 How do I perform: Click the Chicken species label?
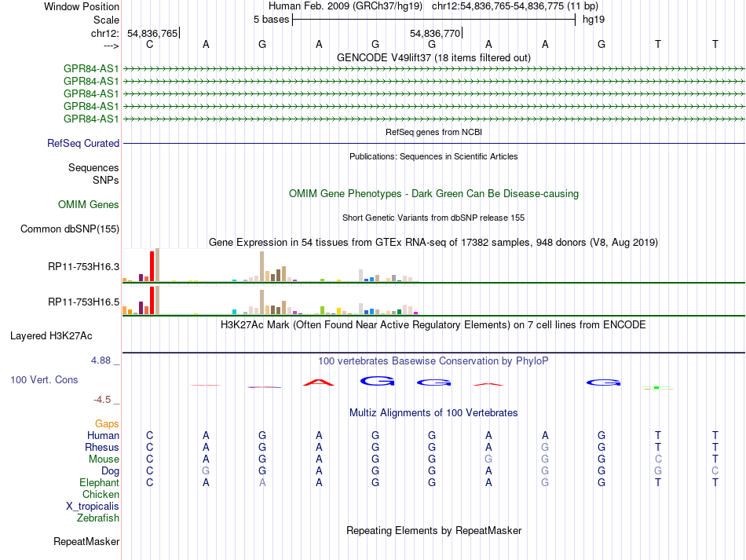(101, 494)
